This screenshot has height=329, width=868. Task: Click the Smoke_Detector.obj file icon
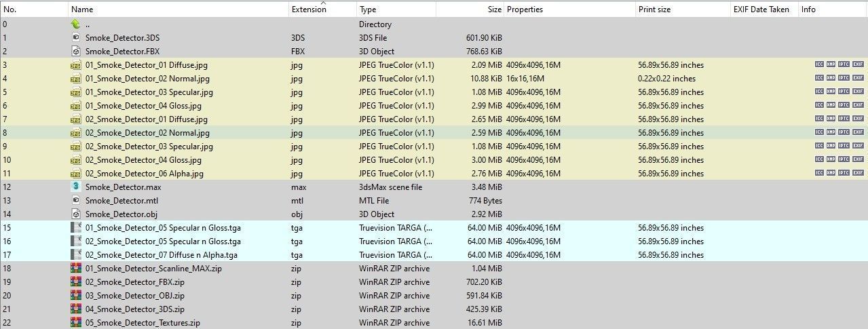pyautogui.click(x=76, y=214)
